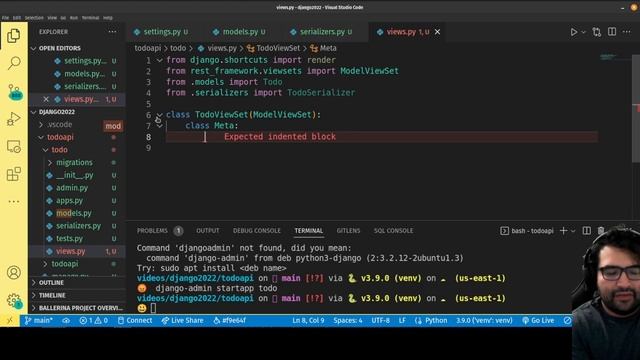Viewport: 640px width, 360px height.
Task: Open the Explorer view in activity bar
Action: pyautogui.click(x=13, y=36)
